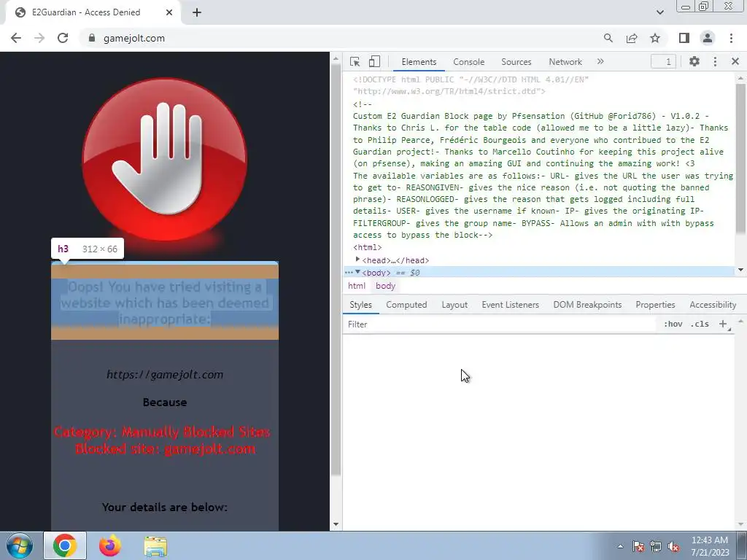Screen dimensions: 747x560
Task: Click Your details are below text
Action: (x=165, y=507)
